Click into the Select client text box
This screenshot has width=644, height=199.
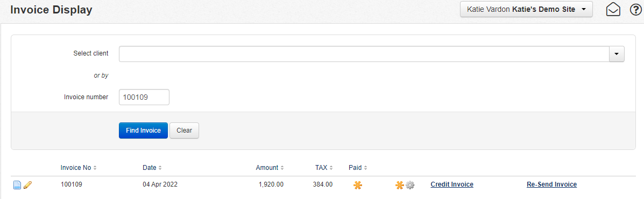(x=364, y=54)
